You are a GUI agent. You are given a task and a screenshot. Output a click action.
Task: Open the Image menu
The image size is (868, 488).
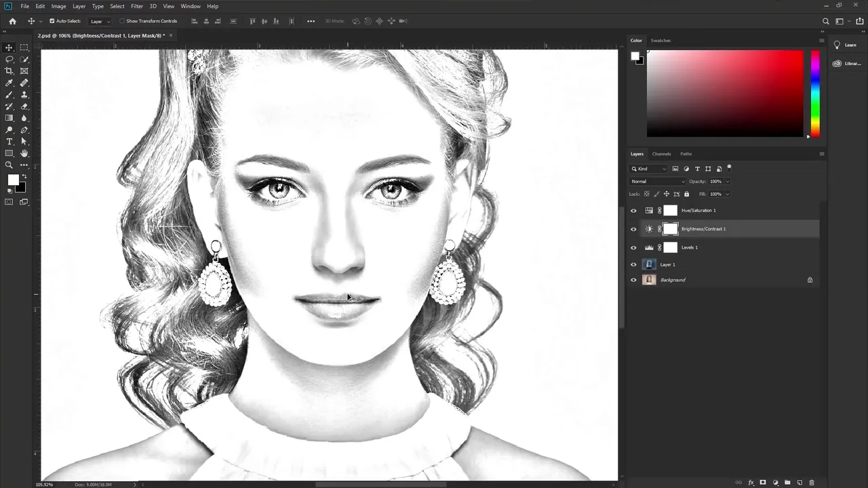point(59,6)
